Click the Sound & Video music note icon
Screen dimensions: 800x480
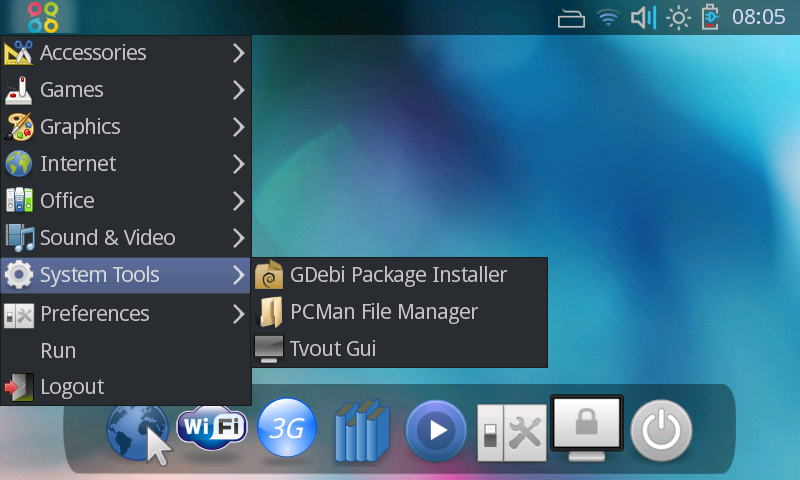[x=19, y=238]
